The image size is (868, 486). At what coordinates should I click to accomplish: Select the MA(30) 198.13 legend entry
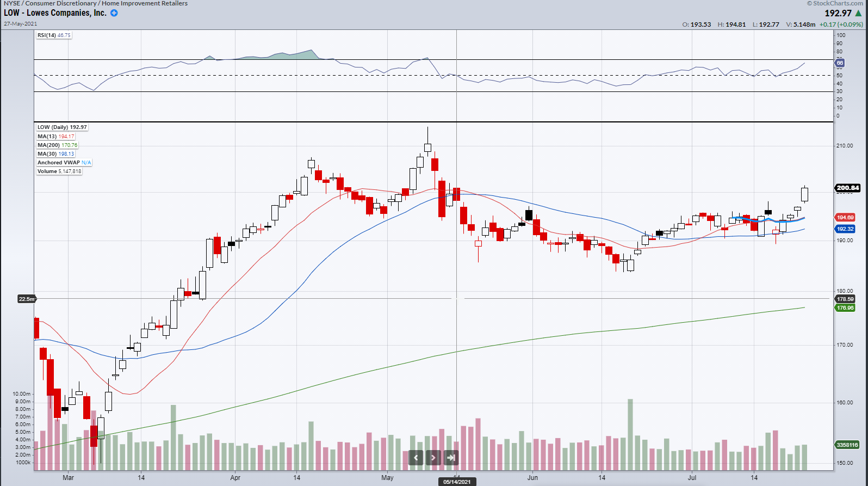click(x=55, y=153)
